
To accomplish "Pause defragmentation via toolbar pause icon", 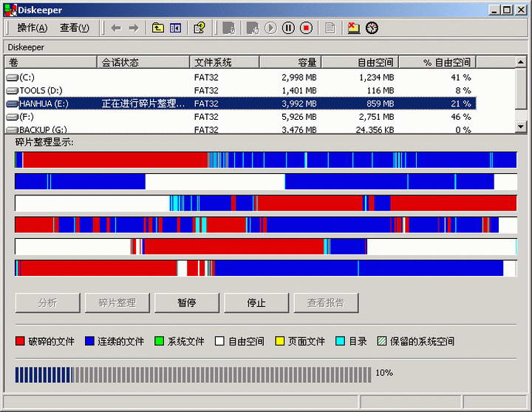I will [288, 28].
